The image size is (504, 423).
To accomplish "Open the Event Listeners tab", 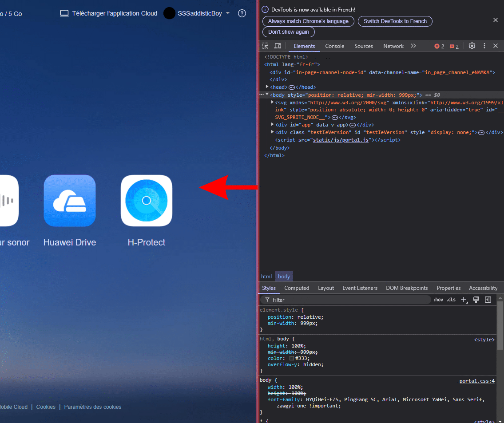I will [x=360, y=288].
